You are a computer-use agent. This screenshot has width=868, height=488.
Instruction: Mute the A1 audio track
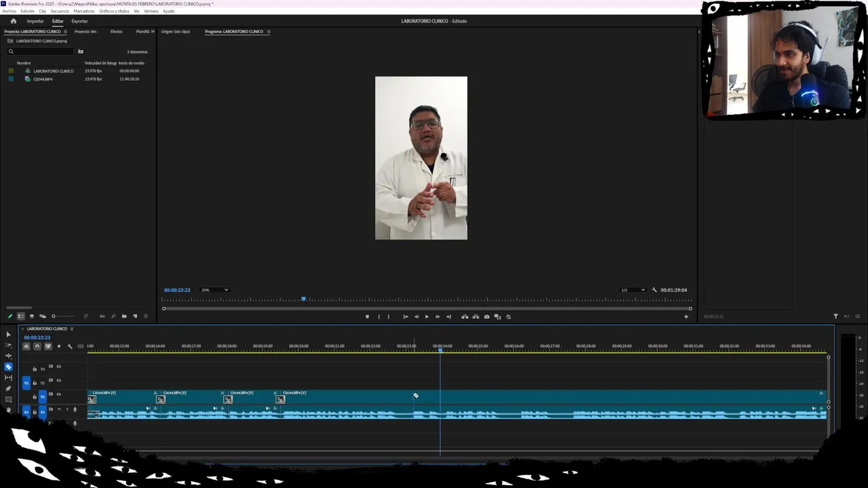pos(59,409)
